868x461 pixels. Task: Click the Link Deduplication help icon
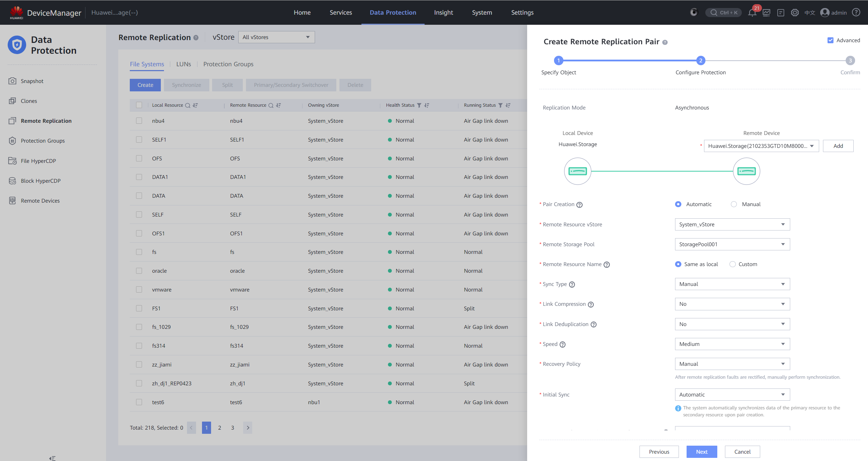pos(593,325)
